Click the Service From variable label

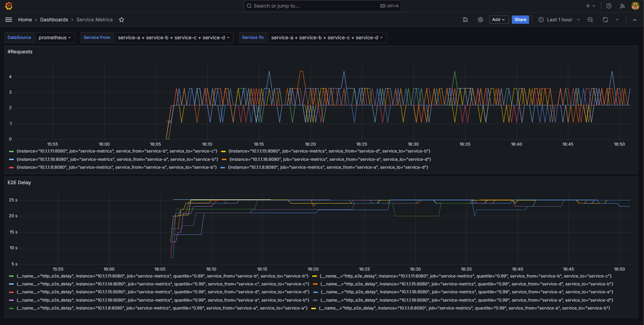pyautogui.click(x=97, y=38)
